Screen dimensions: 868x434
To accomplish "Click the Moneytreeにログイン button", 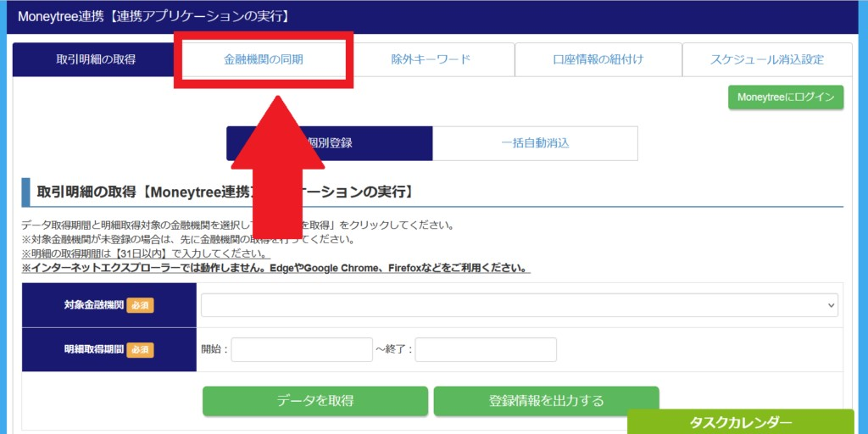I will 786,97.
